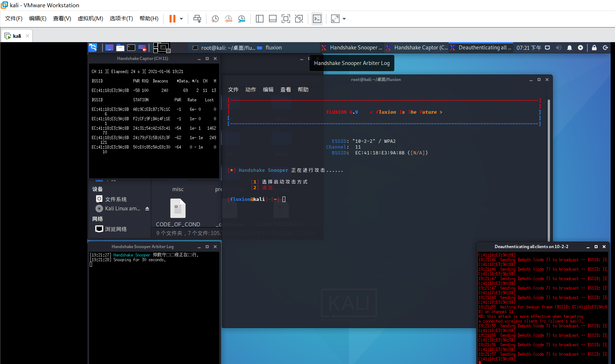615x364 pixels.
Task: Click option 选择启动攻击方式 in terminal
Action: [x=279, y=182]
